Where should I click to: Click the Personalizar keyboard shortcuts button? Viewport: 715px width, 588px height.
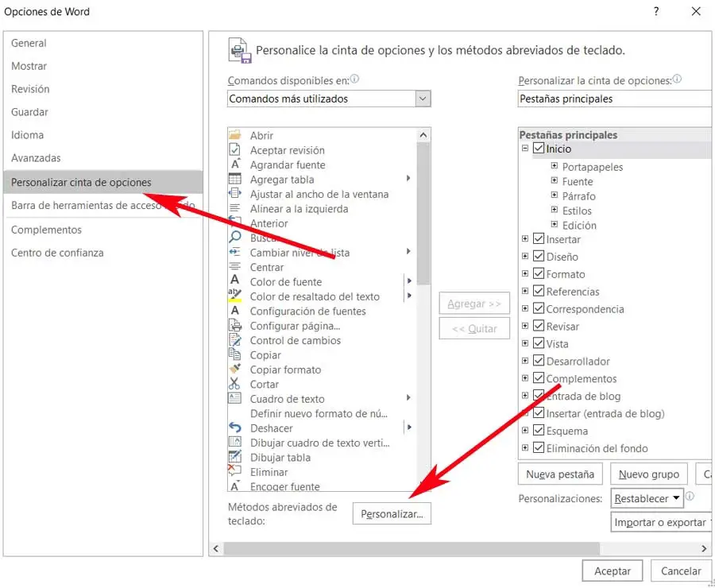(x=392, y=513)
